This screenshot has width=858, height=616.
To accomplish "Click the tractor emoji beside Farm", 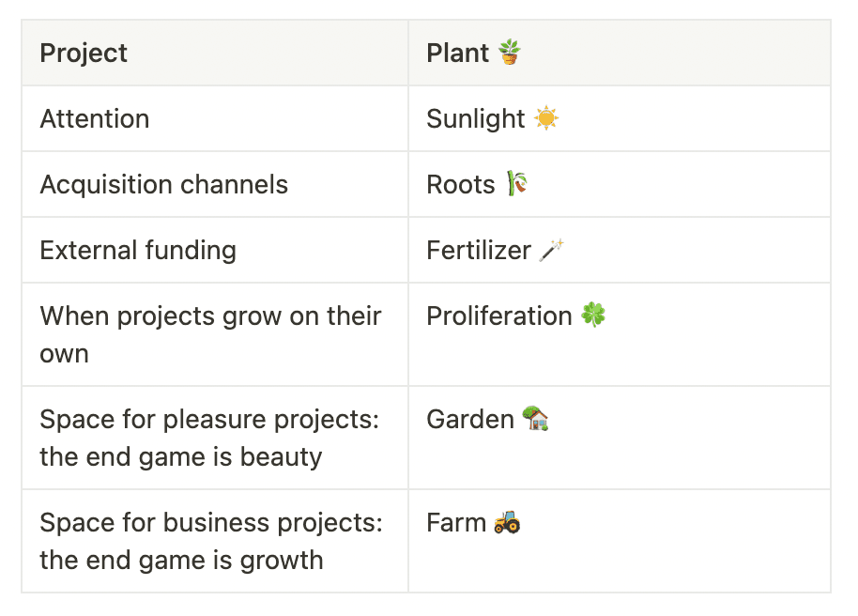I will (x=507, y=522).
